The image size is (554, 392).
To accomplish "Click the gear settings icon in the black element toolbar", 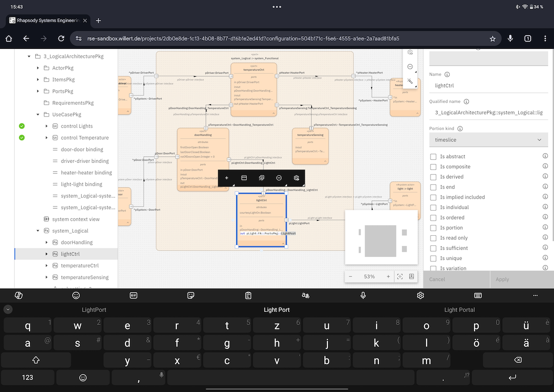I will 297,178.
